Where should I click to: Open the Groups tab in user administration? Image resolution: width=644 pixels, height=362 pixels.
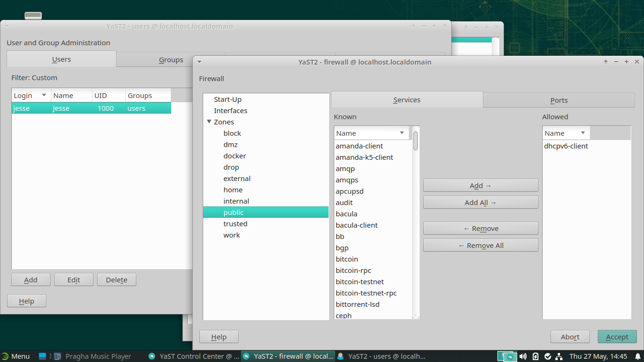tap(171, 59)
